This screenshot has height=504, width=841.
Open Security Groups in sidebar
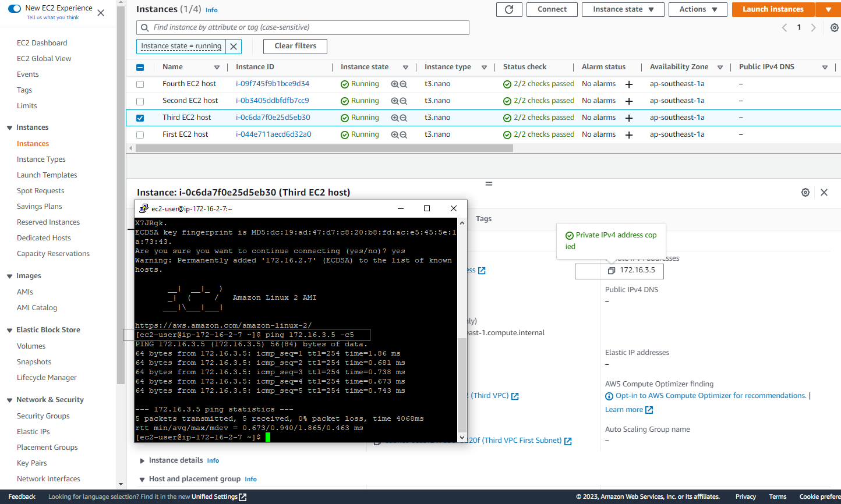[x=43, y=416]
